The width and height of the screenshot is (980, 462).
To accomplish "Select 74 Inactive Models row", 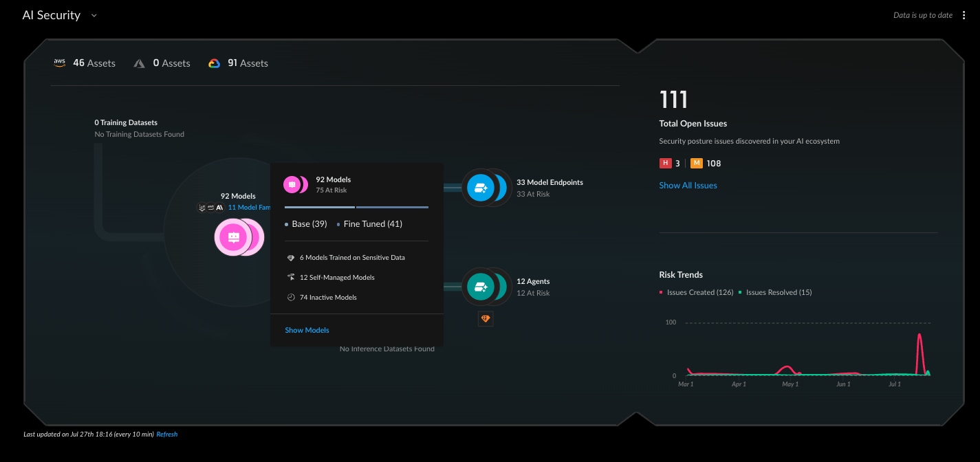I will [x=328, y=297].
